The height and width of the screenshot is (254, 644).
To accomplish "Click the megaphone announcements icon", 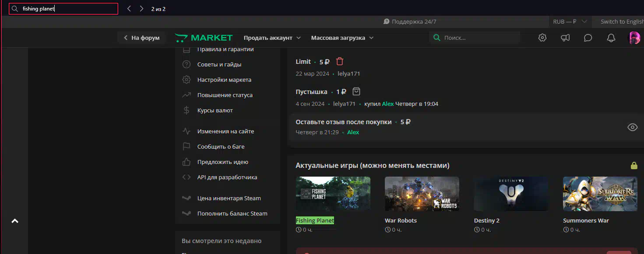I will 565,38.
